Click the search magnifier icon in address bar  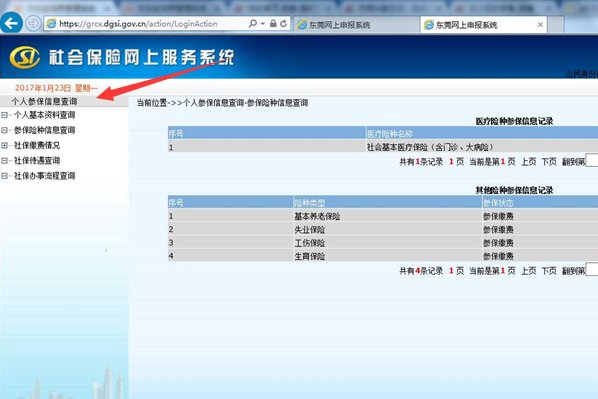(252, 24)
